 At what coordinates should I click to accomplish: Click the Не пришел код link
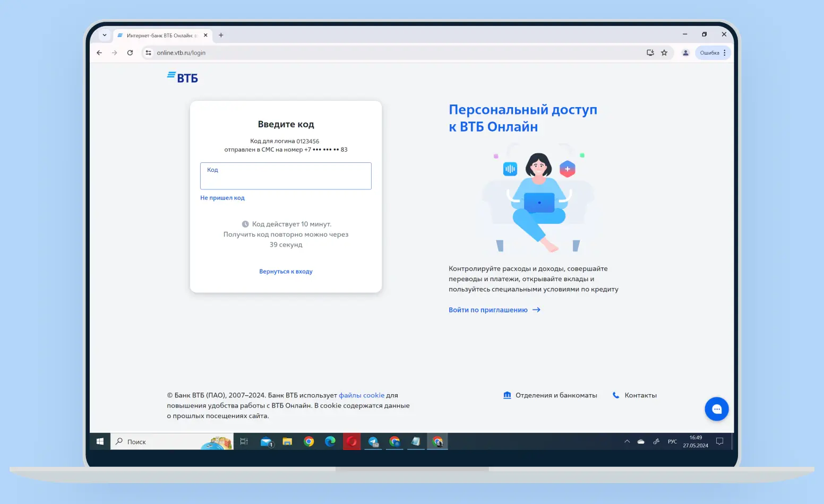pyautogui.click(x=222, y=198)
